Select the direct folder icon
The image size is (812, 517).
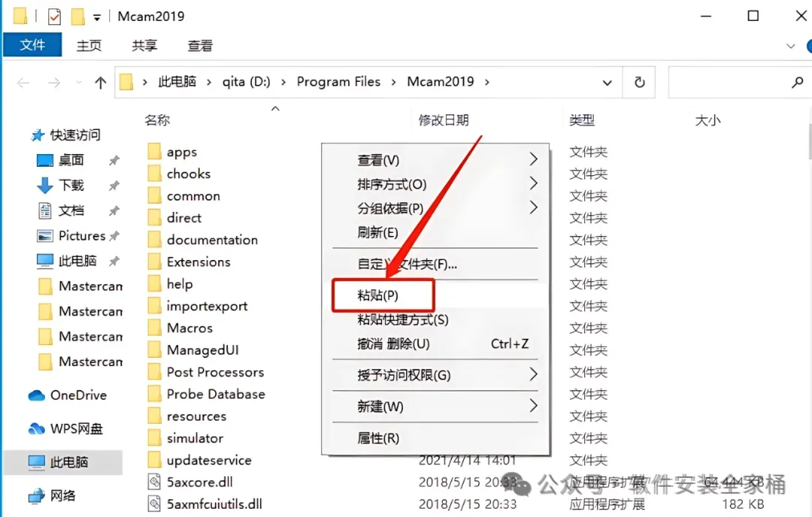154,217
